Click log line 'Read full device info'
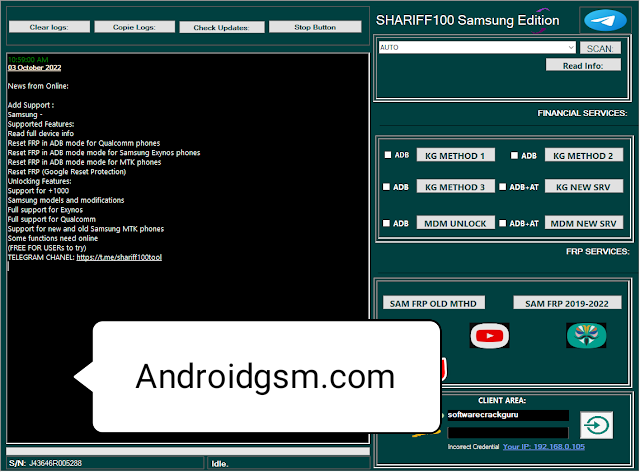This screenshot has width=640, height=472. coord(41,134)
